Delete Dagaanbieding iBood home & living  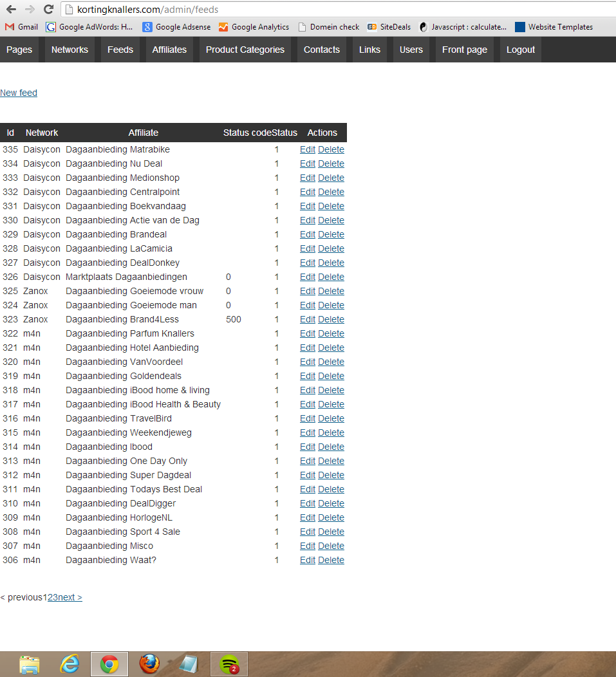tap(331, 391)
